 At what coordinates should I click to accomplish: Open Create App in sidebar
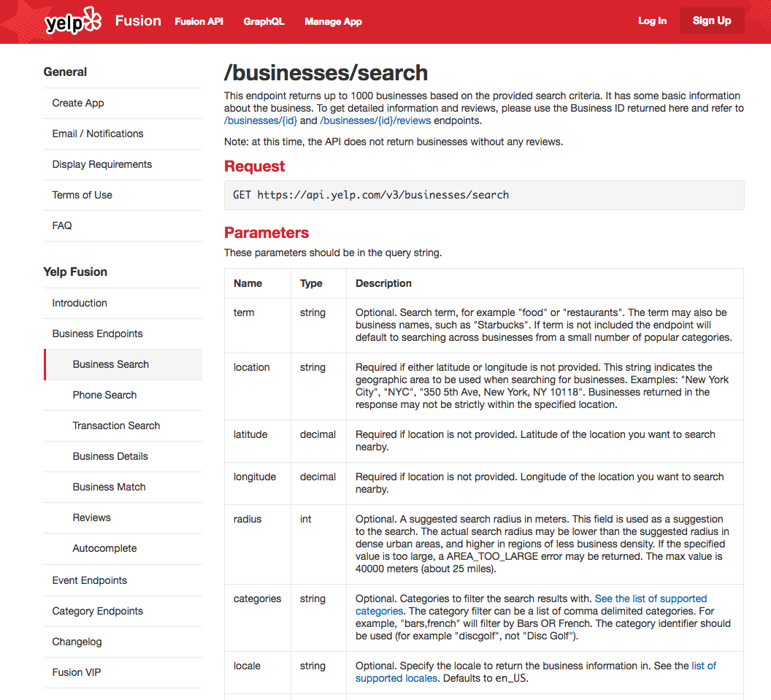click(x=123, y=103)
